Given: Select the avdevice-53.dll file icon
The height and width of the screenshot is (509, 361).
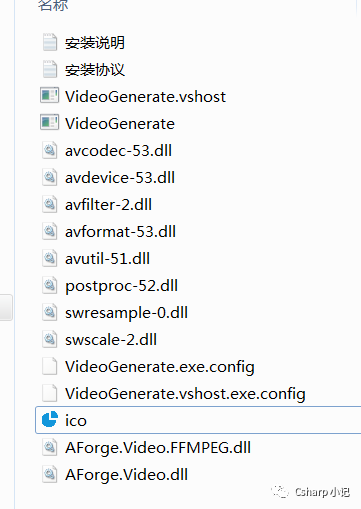Looking at the screenshot, I should [50, 177].
